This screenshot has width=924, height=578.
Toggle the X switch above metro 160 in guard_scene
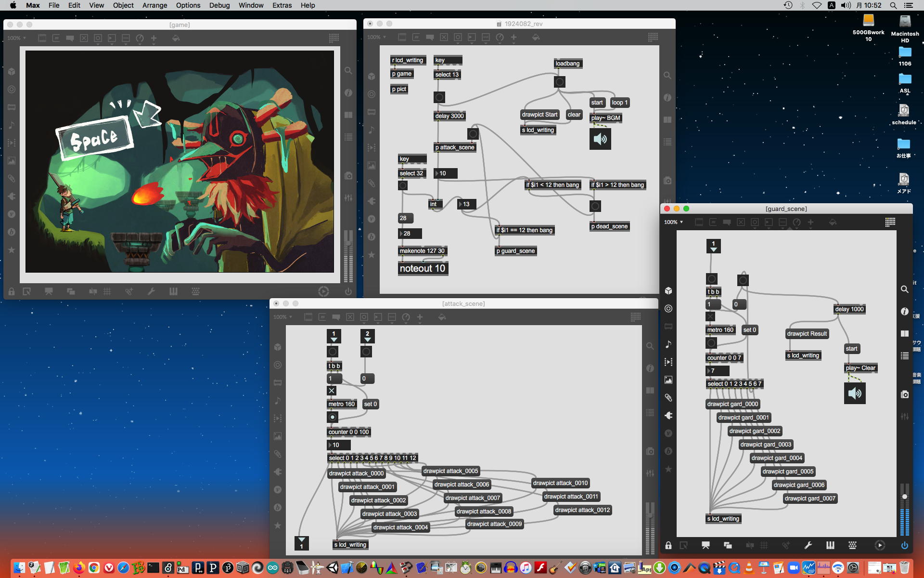710,316
